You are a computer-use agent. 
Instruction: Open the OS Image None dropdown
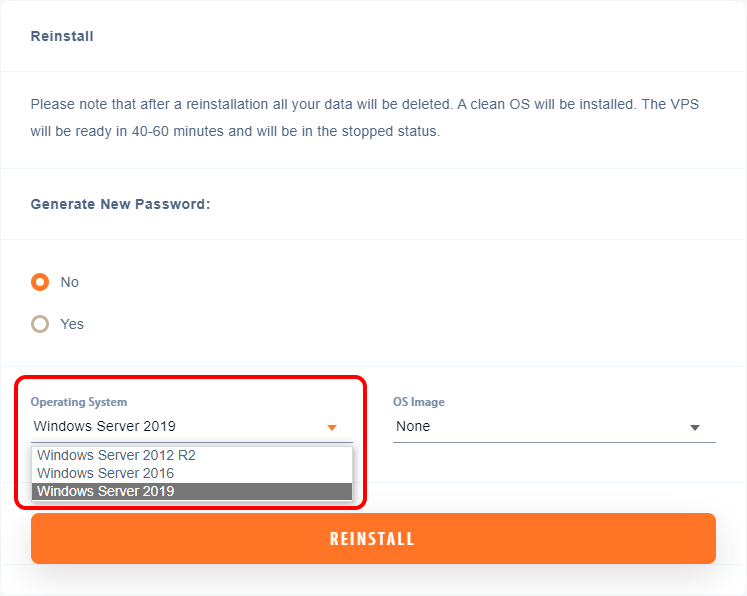[x=554, y=426]
